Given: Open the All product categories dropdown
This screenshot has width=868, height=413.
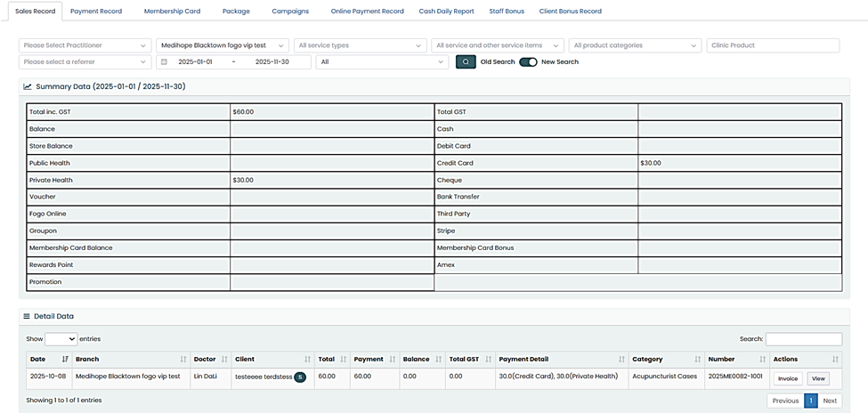Looking at the screenshot, I should [636, 45].
